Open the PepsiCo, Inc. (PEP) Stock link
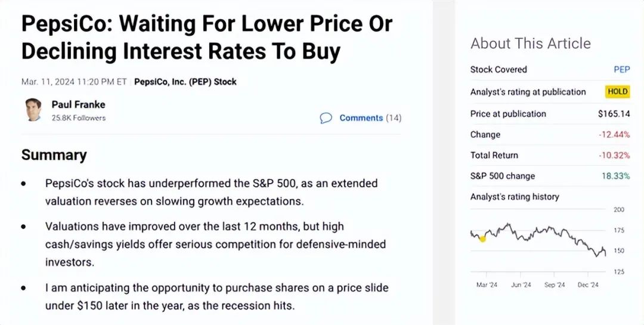The height and width of the screenshot is (325, 644). click(185, 82)
